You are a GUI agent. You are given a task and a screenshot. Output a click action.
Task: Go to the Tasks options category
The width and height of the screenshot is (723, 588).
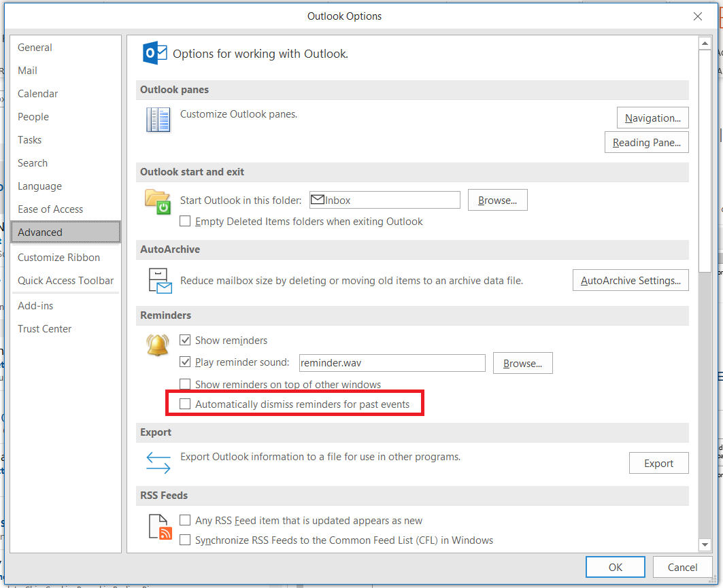(x=65, y=139)
